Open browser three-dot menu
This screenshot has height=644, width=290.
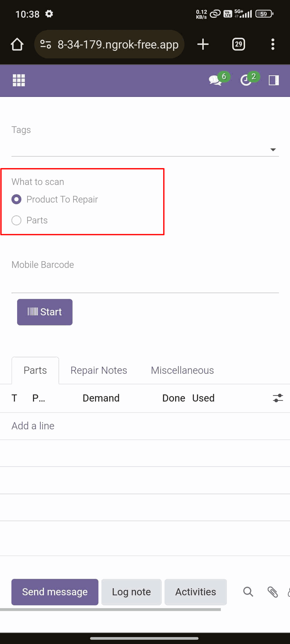pyautogui.click(x=273, y=44)
